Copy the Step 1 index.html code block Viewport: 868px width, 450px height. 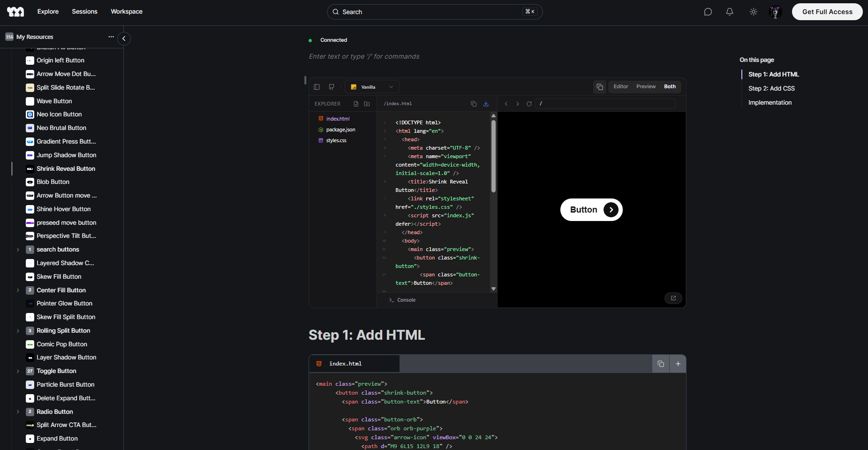[661, 364]
